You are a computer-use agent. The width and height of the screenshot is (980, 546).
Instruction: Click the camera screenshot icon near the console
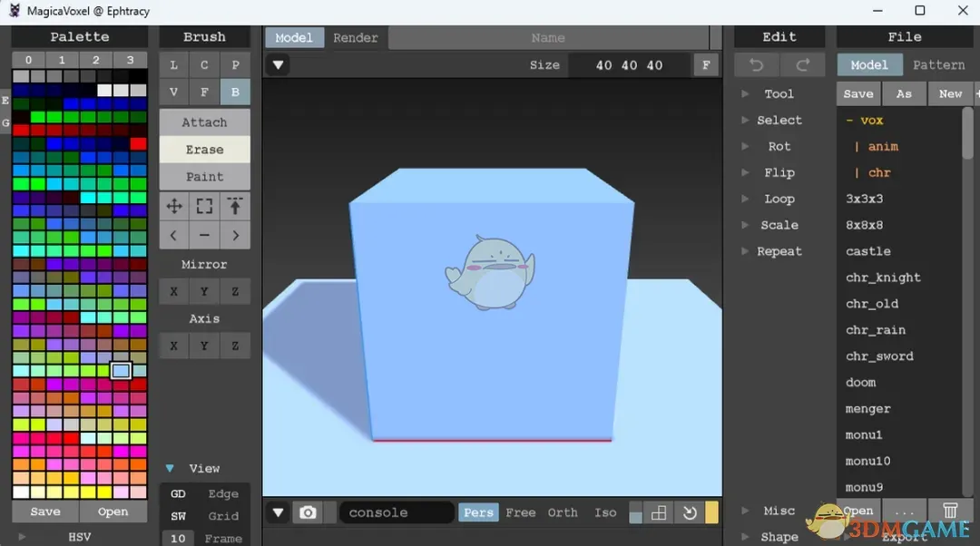(x=308, y=512)
